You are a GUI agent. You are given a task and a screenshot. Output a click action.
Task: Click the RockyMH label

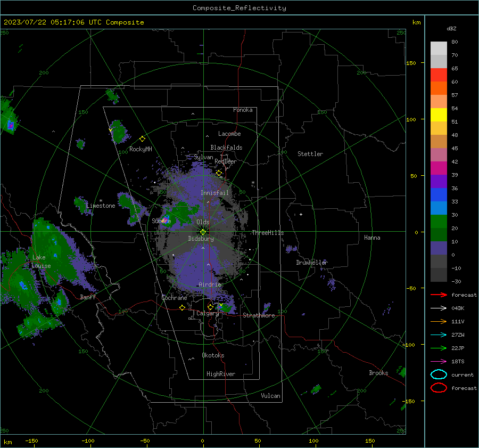pyautogui.click(x=141, y=149)
